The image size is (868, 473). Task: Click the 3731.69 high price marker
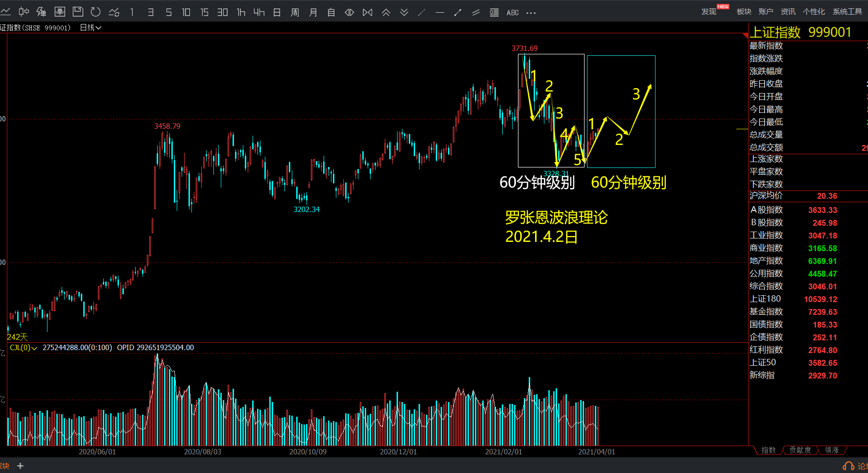[524, 48]
